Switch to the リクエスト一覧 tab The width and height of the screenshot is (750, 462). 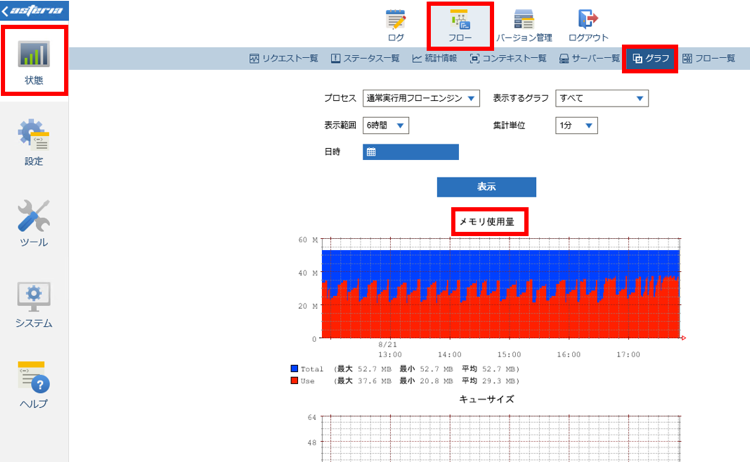click(x=284, y=58)
